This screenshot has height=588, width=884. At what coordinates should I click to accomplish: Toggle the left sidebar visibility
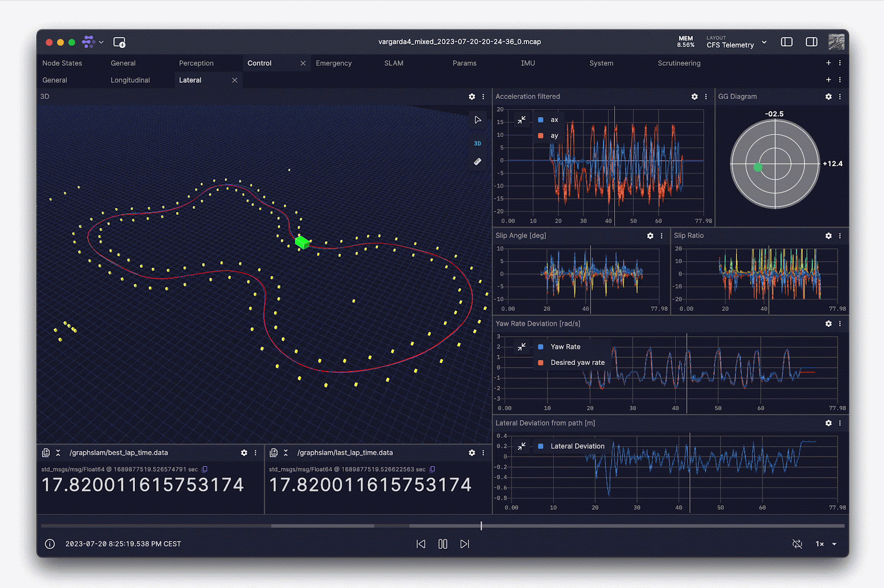[787, 42]
